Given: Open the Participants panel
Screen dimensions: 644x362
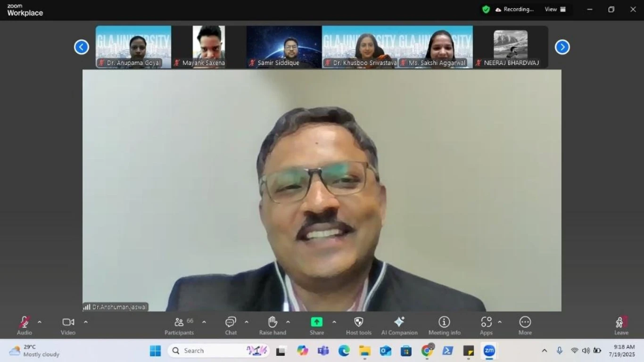Looking at the screenshot, I should click(179, 325).
